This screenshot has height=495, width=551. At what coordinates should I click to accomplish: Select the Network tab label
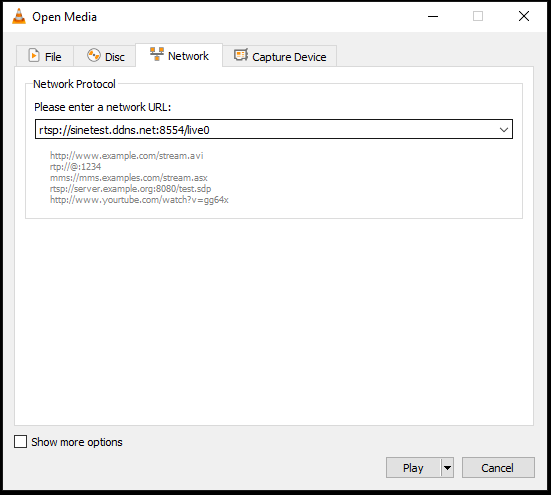pyautogui.click(x=188, y=56)
